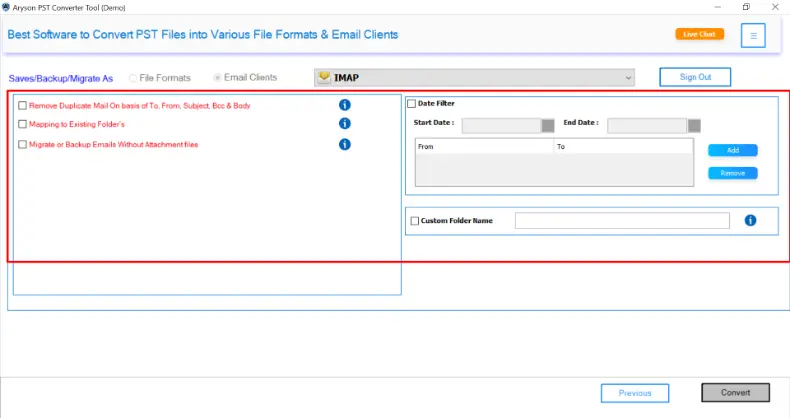Click Add date range button

(733, 150)
